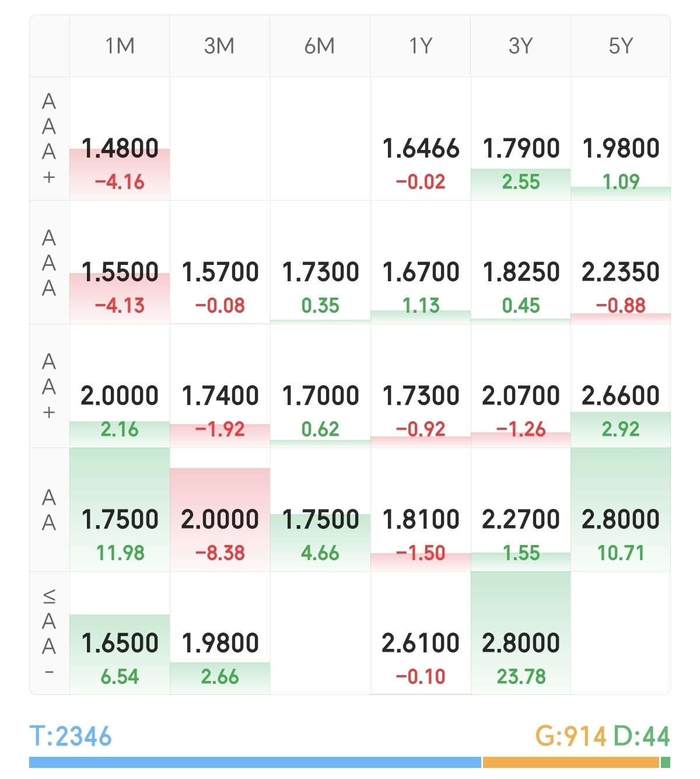Screen dimensions: 700x779
Task: Click the G:914 orange label
Action: (x=570, y=736)
